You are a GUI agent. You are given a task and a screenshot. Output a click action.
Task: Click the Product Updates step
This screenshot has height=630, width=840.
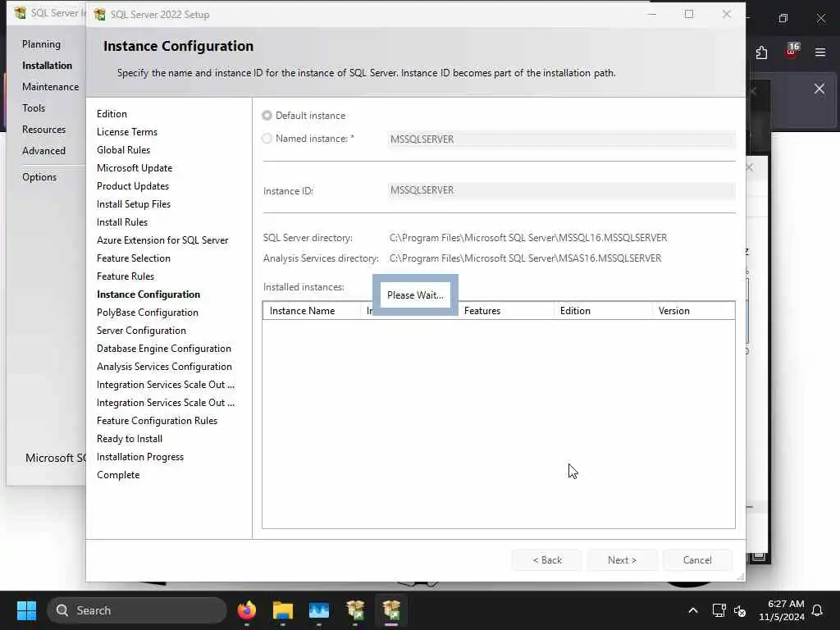(x=133, y=186)
